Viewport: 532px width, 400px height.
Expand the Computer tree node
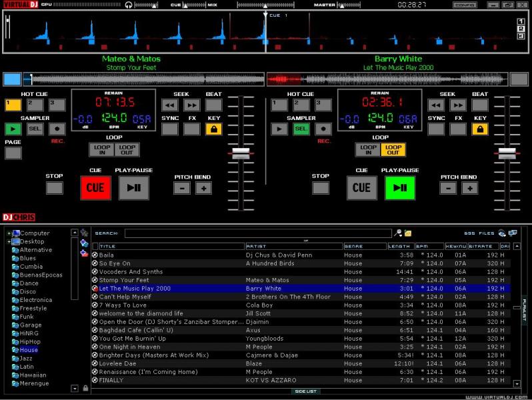[x=9, y=233]
